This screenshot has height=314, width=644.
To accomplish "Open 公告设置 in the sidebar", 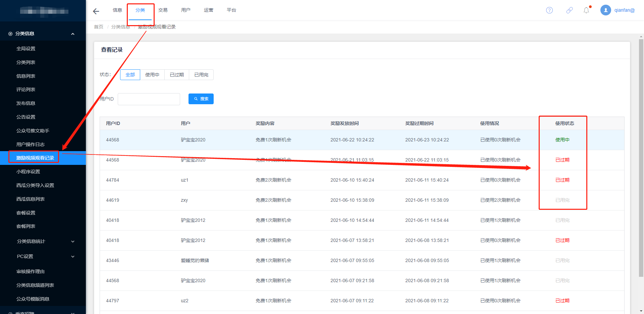I will [26, 117].
